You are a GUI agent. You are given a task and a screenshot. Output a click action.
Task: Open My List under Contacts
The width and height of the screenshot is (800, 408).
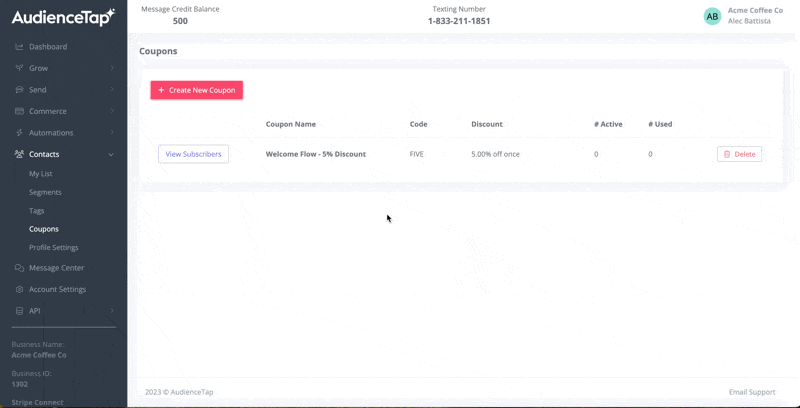(41, 174)
